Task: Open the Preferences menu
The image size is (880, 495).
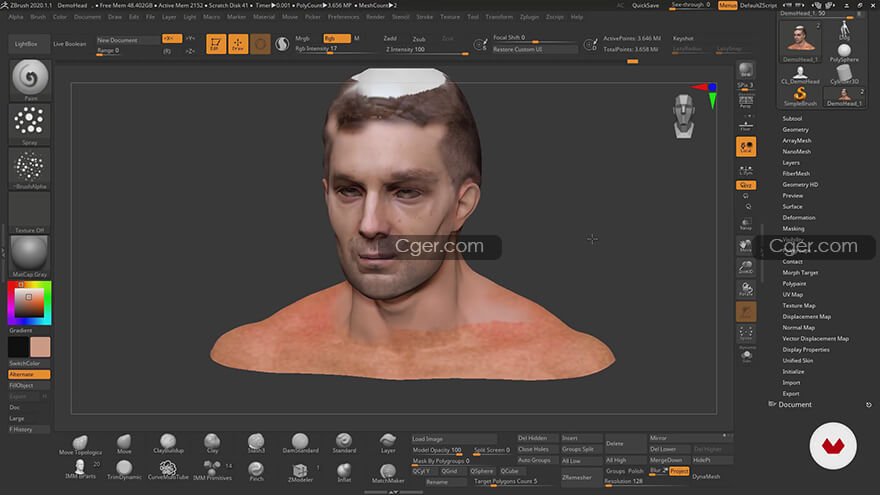Action: 343,17
